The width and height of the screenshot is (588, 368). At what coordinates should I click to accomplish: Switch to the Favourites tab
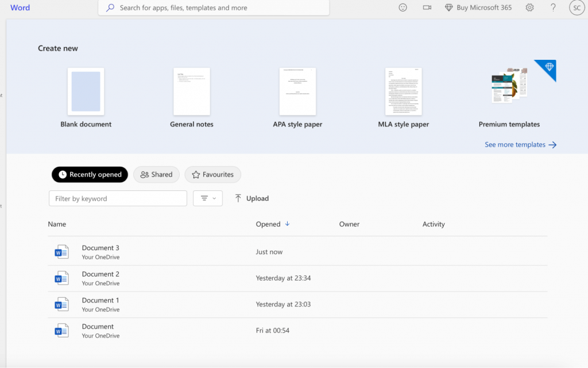(x=212, y=175)
